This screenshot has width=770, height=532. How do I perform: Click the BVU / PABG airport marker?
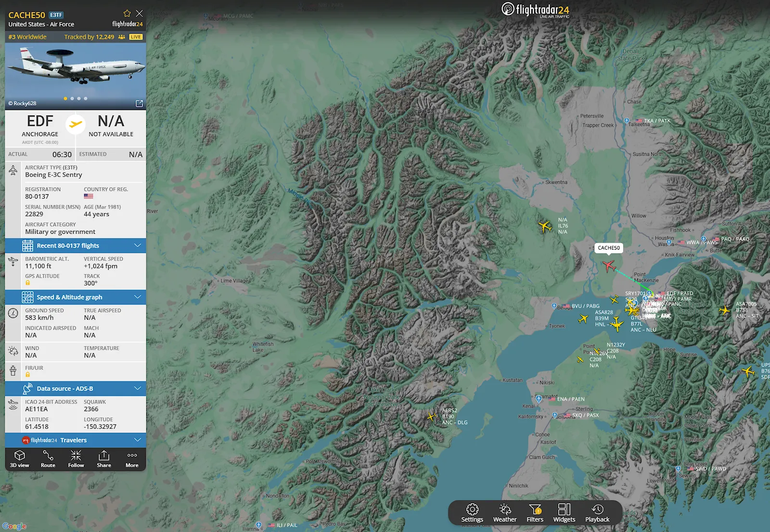(554, 306)
